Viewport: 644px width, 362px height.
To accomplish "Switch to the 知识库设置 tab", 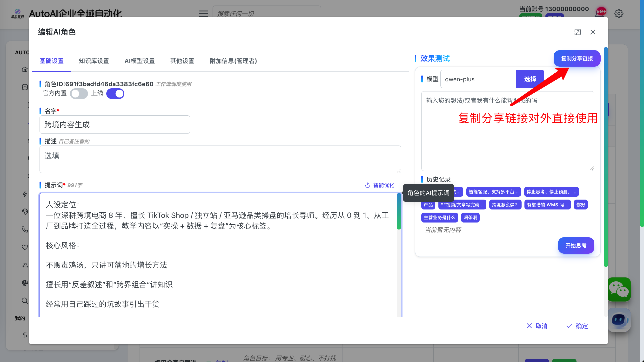I will 94,61.
